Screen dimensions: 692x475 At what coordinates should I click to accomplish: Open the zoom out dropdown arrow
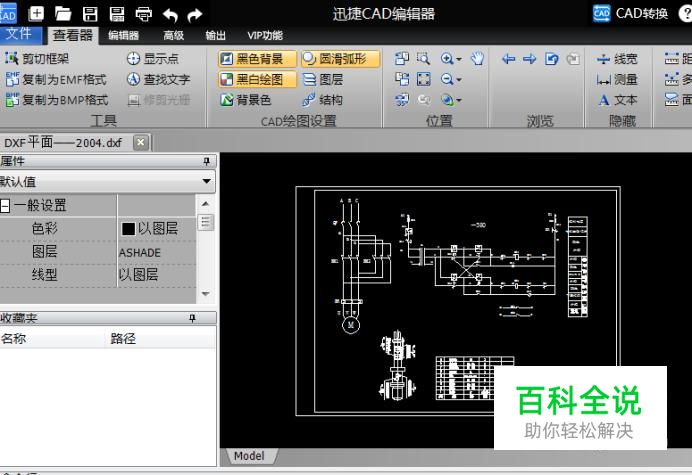(459, 80)
